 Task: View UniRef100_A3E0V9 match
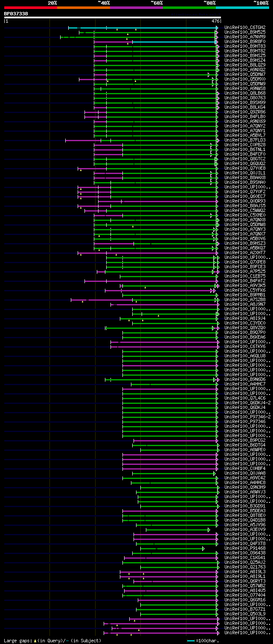coord(245,529)
